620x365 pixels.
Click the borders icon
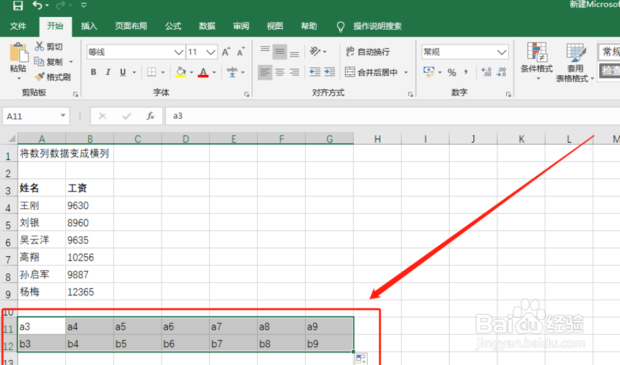151,72
